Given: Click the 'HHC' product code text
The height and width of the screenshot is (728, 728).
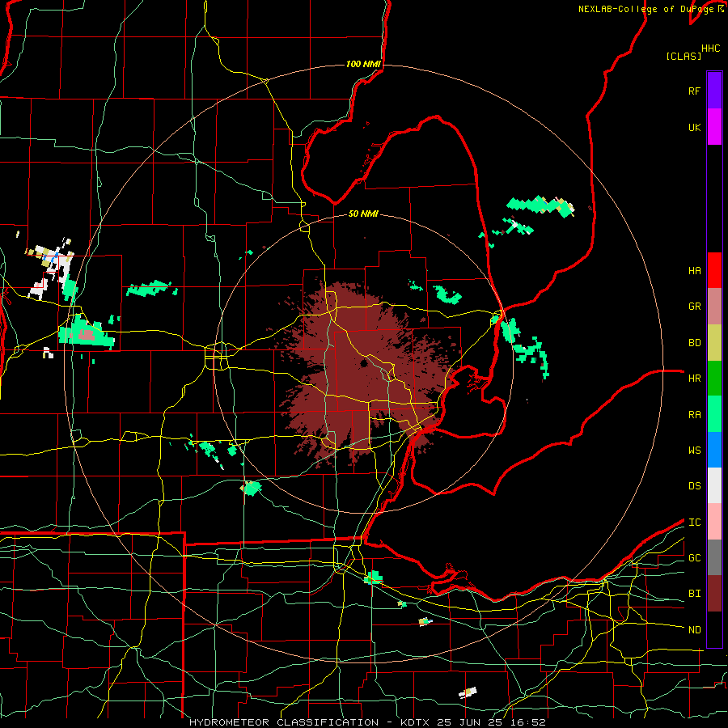Looking at the screenshot, I should pos(710,49).
